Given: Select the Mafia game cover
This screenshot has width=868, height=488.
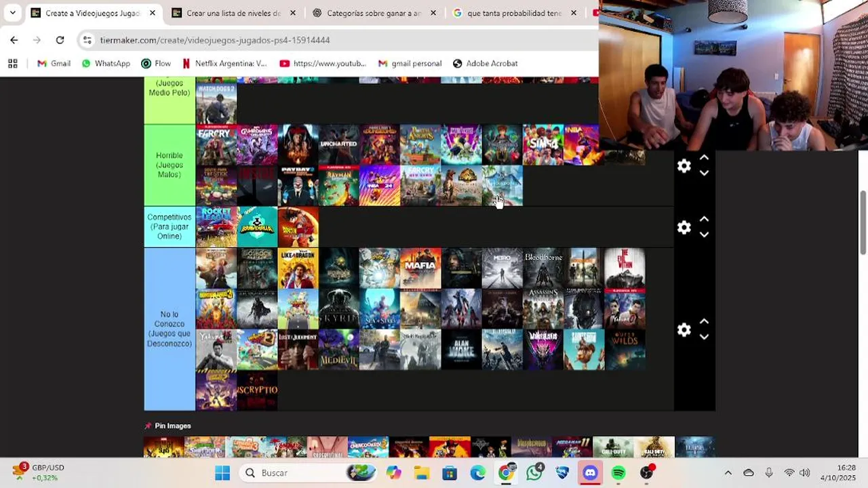Looking at the screenshot, I should (420, 268).
